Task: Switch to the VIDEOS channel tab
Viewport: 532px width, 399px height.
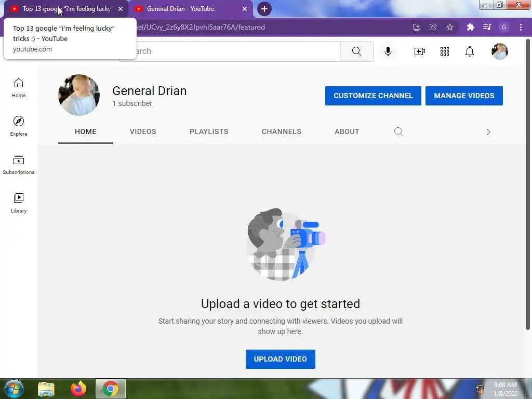Action: (x=143, y=131)
